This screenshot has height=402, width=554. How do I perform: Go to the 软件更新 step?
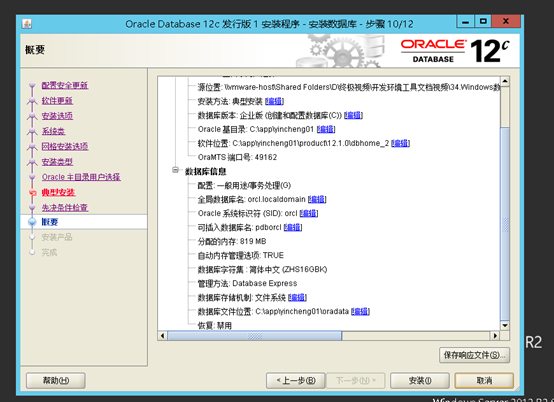click(57, 101)
